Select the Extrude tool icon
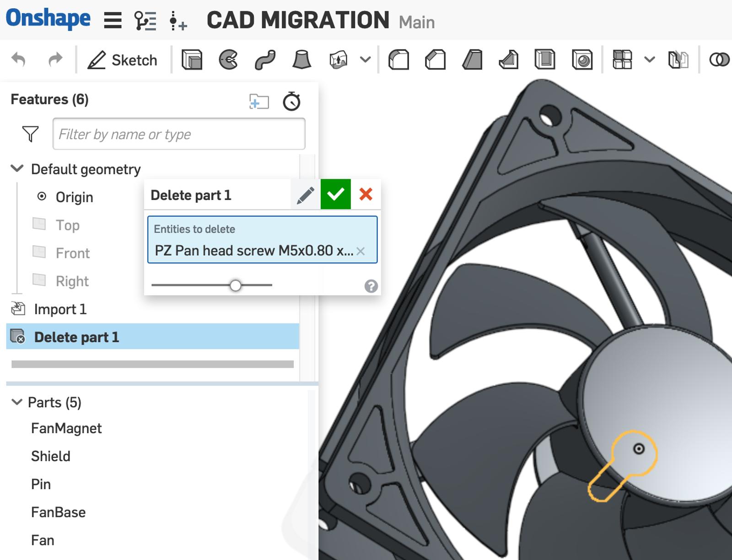This screenshot has width=732, height=560. (x=192, y=60)
